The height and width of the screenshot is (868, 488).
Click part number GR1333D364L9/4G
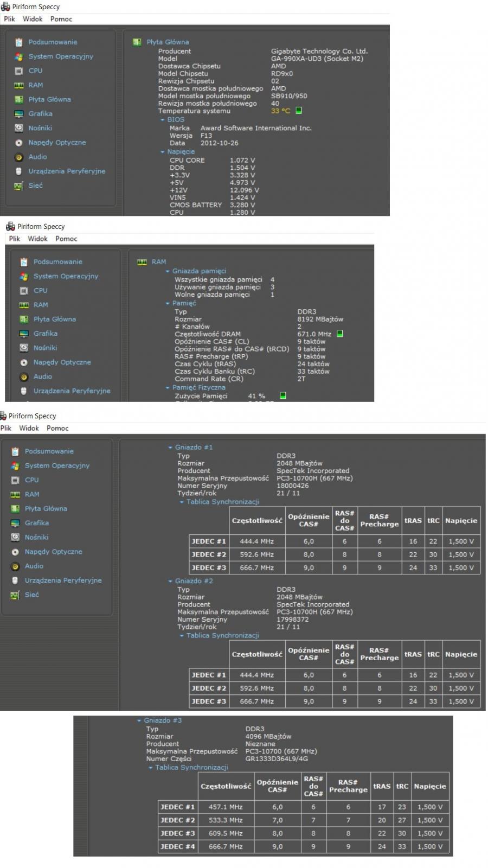(x=277, y=759)
